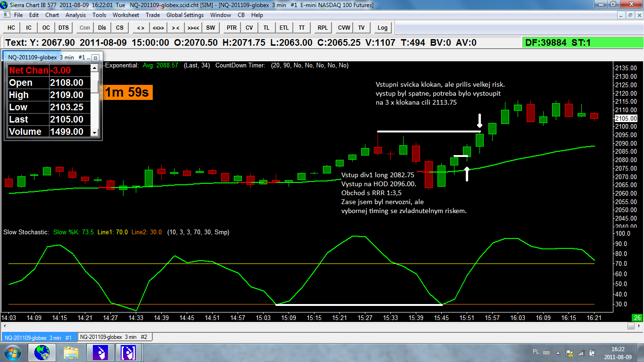Open the Action Center flag icon
The height and width of the screenshot is (362, 644).
[x=570, y=353]
